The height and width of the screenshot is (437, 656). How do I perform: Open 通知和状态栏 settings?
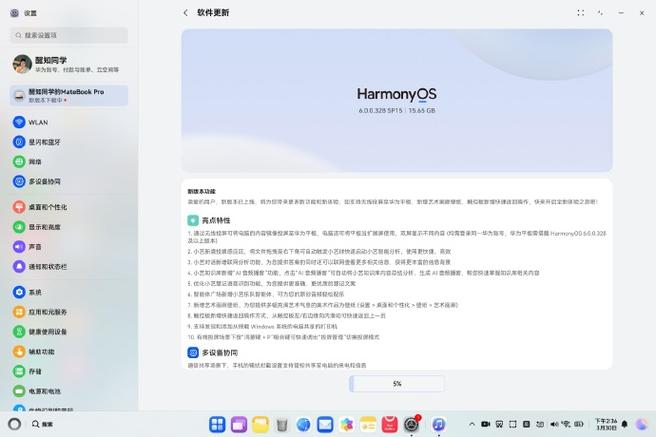click(x=69, y=266)
